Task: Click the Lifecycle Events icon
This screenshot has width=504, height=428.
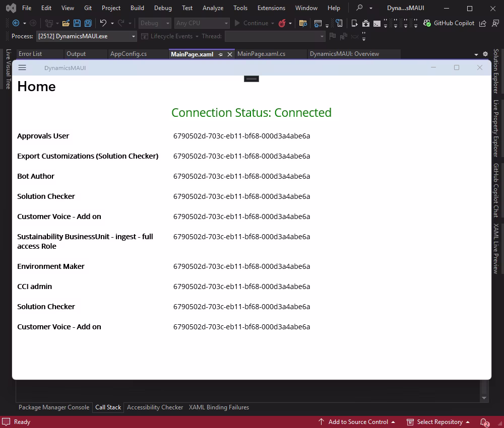Action: coord(145,36)
